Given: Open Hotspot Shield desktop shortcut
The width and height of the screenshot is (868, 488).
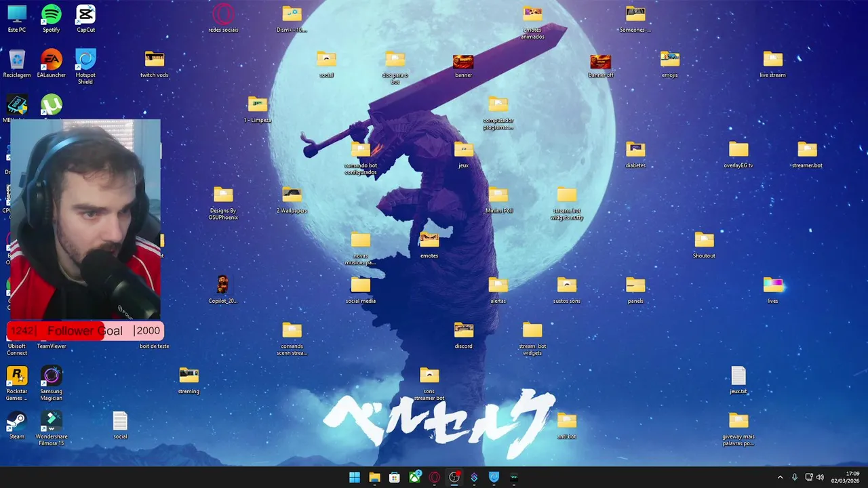Looking at the screenshot, I should [x=85, y=66].
